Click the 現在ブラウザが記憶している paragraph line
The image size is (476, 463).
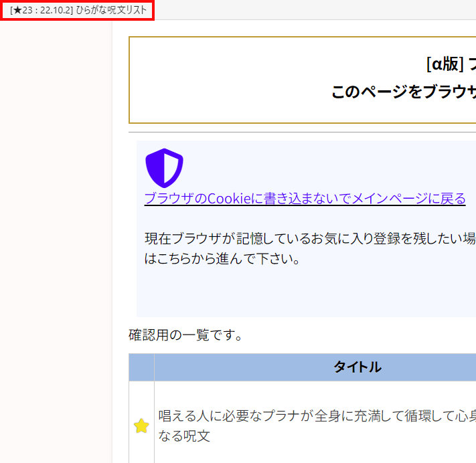pyautogui.click(x=309, y=239)
